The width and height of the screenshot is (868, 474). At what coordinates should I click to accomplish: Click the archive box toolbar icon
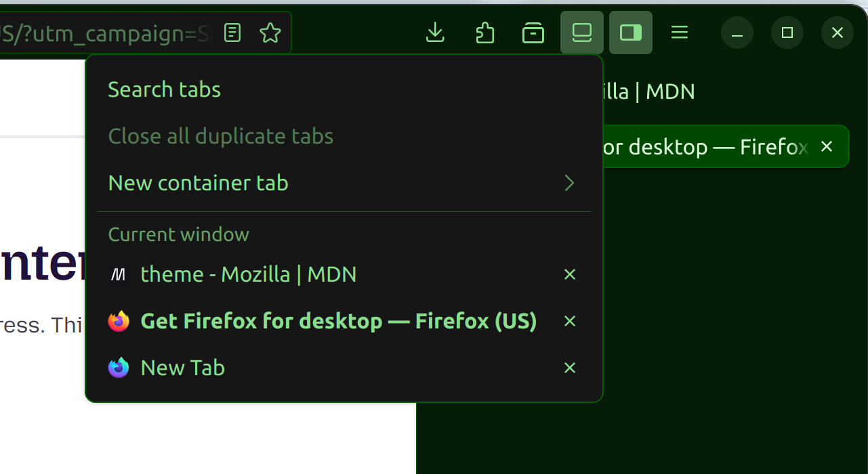point(533,33)
